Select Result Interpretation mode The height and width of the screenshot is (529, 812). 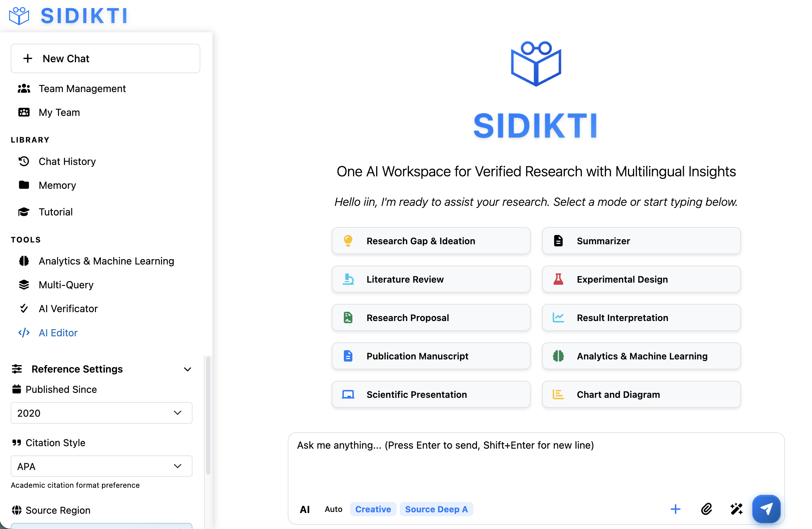pos(642,317)
